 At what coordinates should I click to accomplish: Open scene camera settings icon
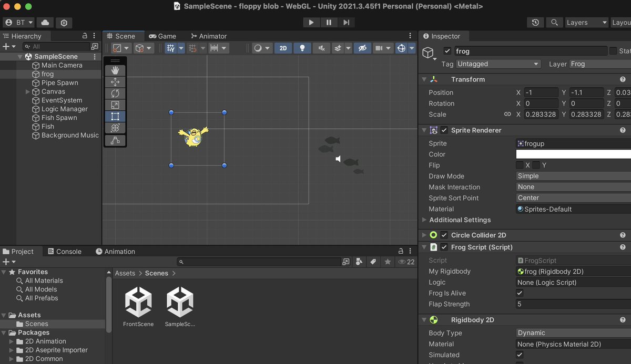[x=379, y=48]
